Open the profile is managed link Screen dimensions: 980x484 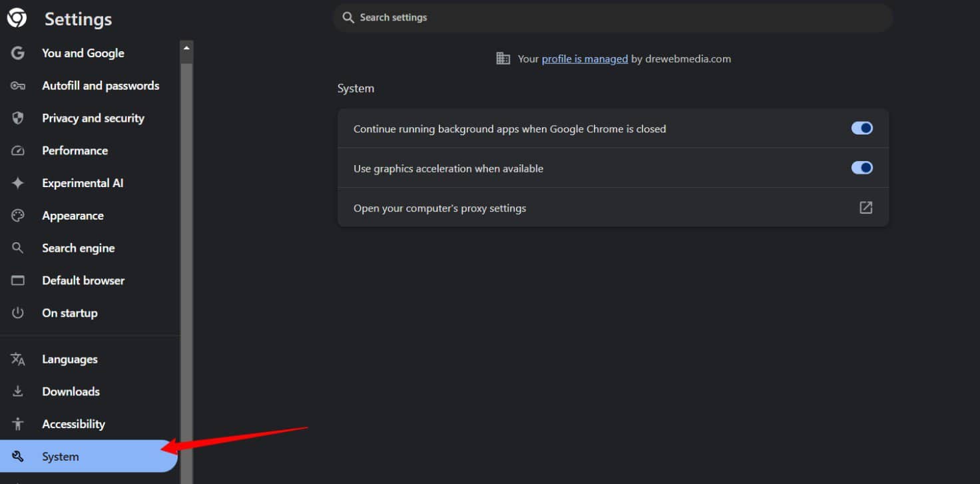point(585,59)
